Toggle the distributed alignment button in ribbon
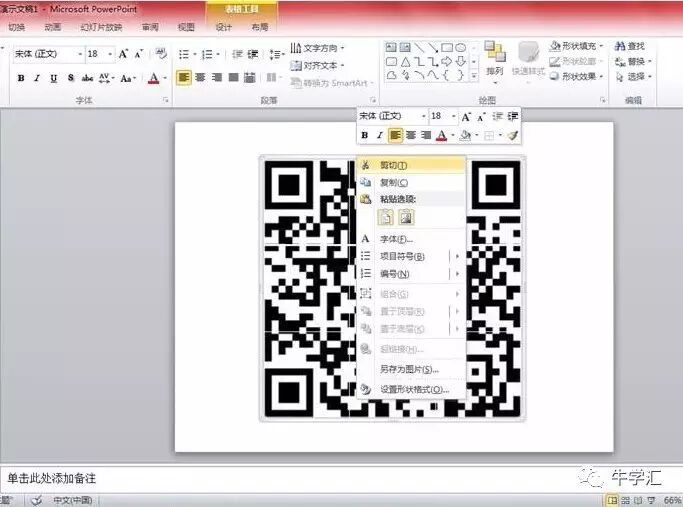The height and width of the screenshot is (507, 683). click(250, 78)
